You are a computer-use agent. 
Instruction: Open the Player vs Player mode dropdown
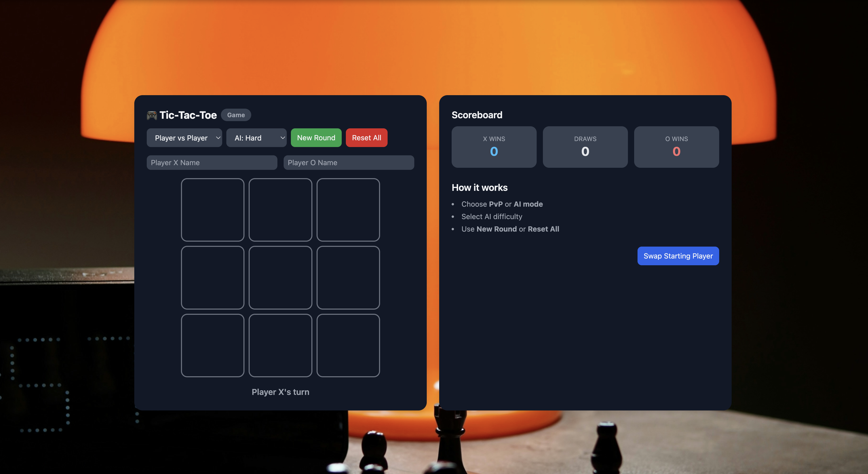click(x=184, y=138)
